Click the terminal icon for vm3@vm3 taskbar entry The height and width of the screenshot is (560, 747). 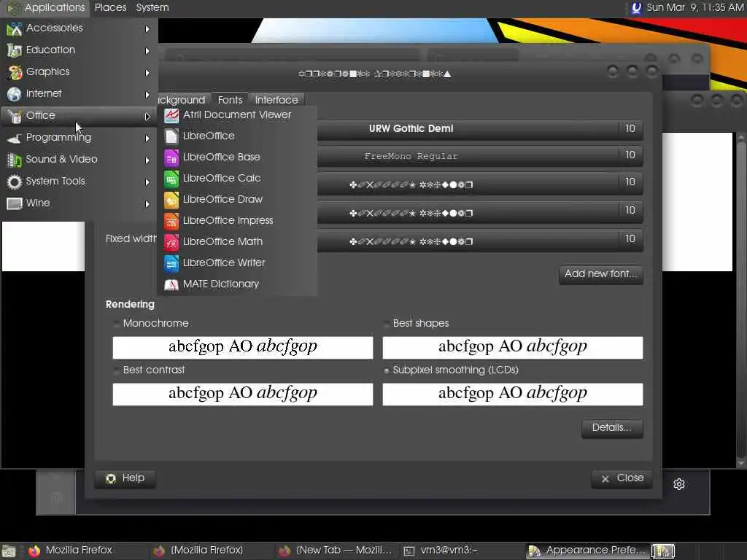coord(409,551)
